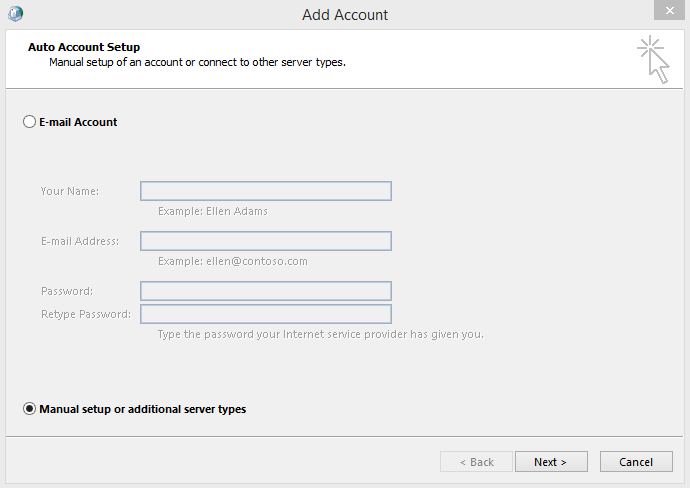
Task: Click the "Retype Password:" field label
Action: (x=86, y=314)
